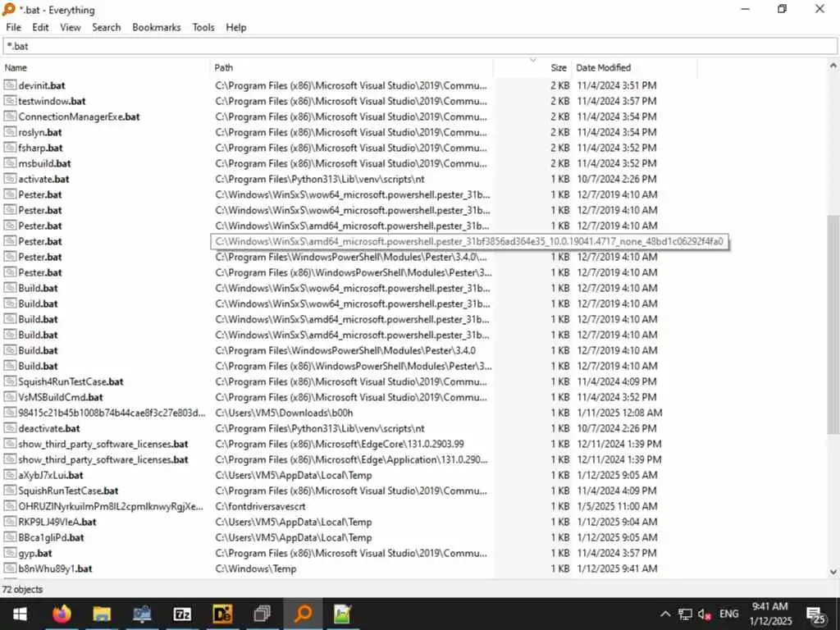Screen dimensions: 840x630
Task: Click the file icon for BBca1gliPd.bat
Action: 10,537
